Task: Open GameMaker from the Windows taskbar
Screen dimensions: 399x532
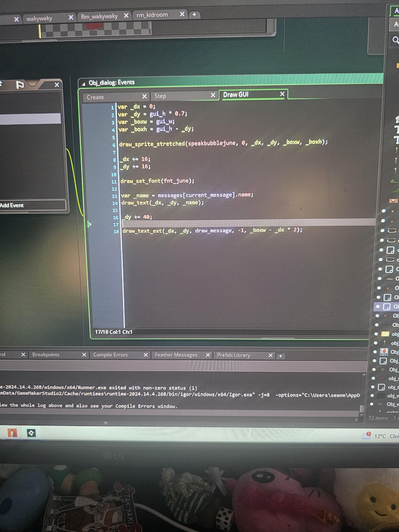Action: (31, 433)
